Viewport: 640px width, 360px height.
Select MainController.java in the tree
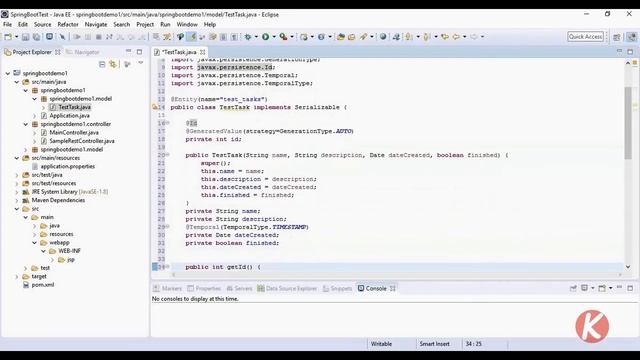(x=74, y=132)
